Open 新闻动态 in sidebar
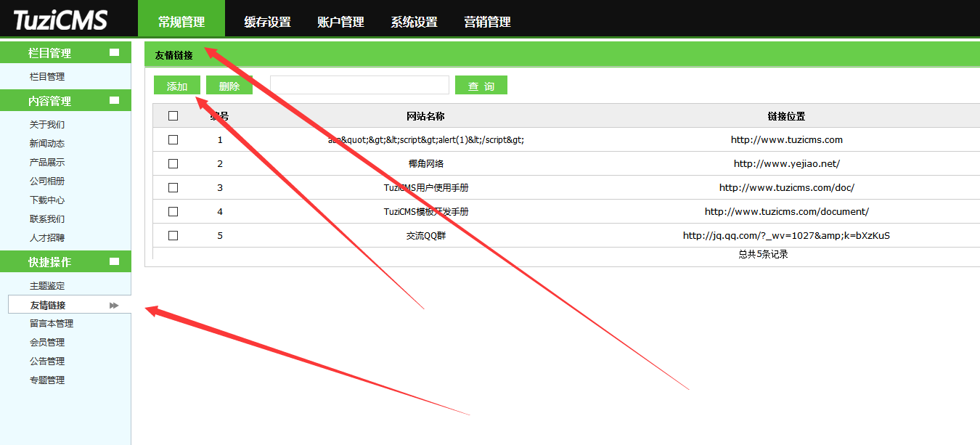Image resolution: width=980 pixels, height=445 pixels. [x=47, y=143]
